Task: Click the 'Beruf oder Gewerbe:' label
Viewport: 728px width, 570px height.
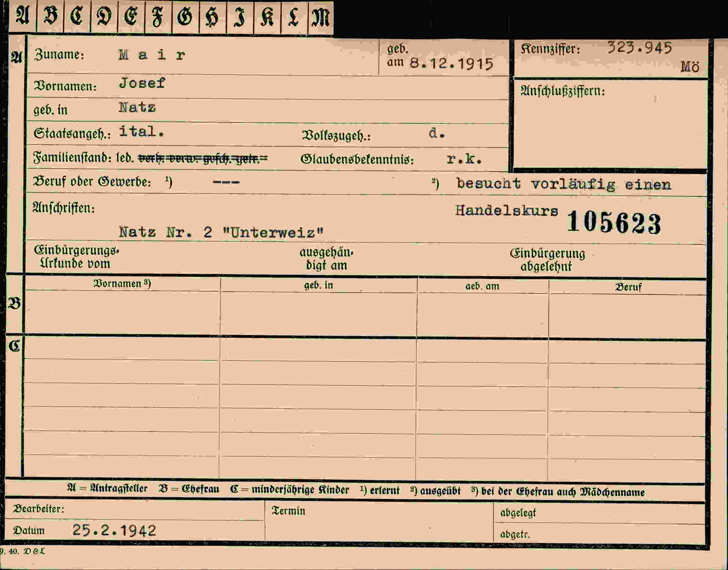Action: click(92, 182)
